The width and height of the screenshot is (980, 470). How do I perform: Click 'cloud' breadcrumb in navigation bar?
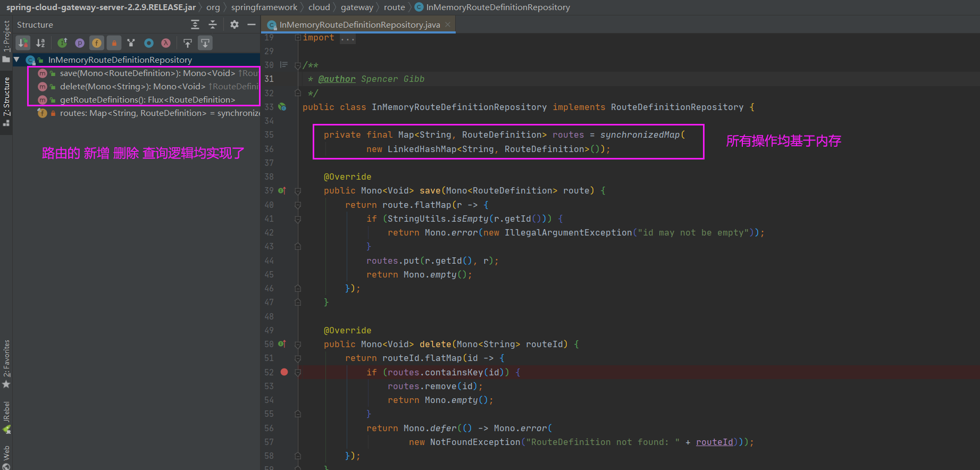tap(319, 7)
